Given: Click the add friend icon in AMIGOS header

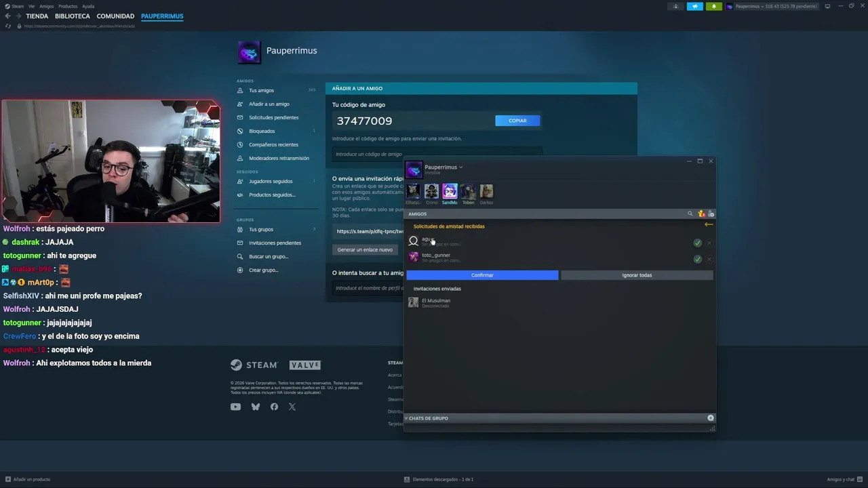Looking at the screenshot, I should (711, 214).
